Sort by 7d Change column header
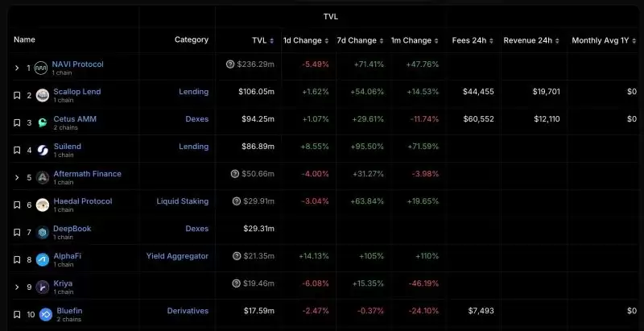The width and height of the screenshot is (644, 331). coord(360,40)
